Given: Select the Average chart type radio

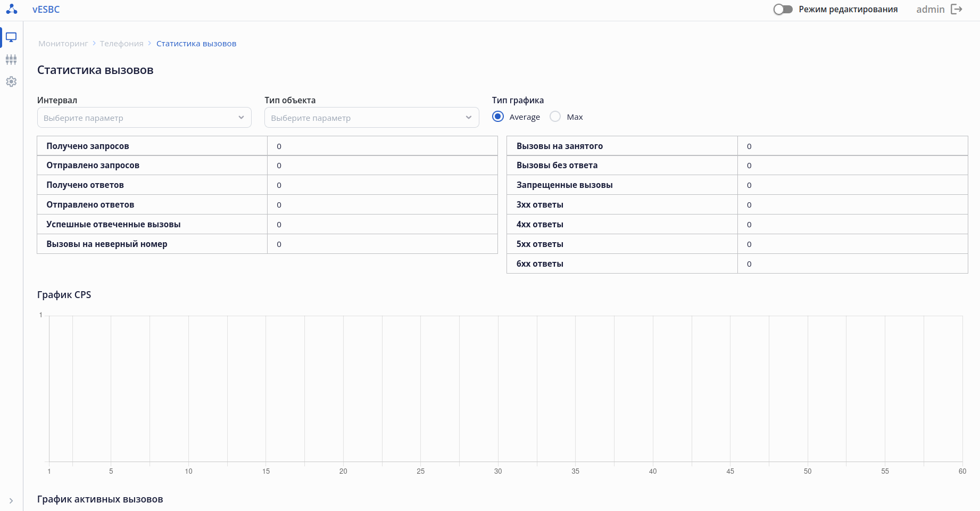Looking at the screenshot, I should (x=498, y=117).
